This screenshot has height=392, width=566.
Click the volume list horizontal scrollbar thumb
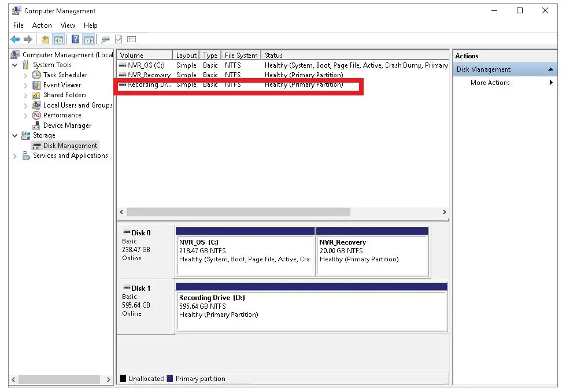click(x=238, y=212)
